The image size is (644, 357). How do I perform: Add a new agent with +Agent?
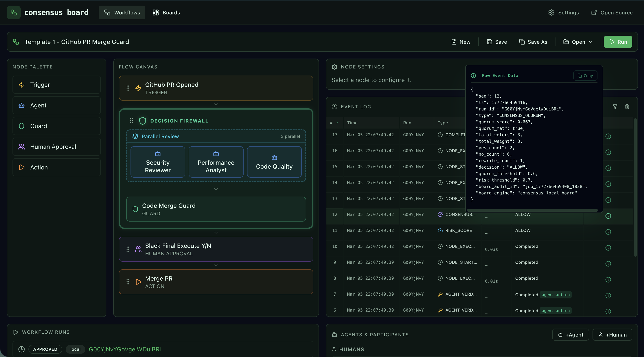click(571, 335)
